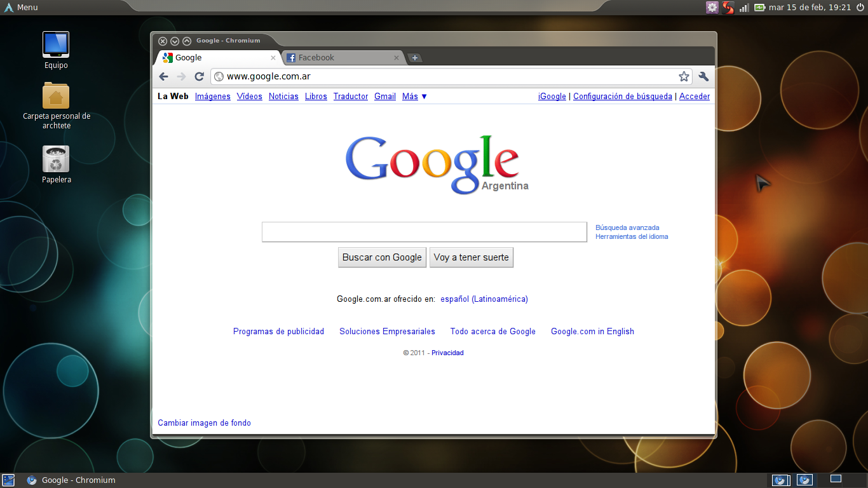Click the Google Argentina logo

pyautogui.click(x=436, y=164)
